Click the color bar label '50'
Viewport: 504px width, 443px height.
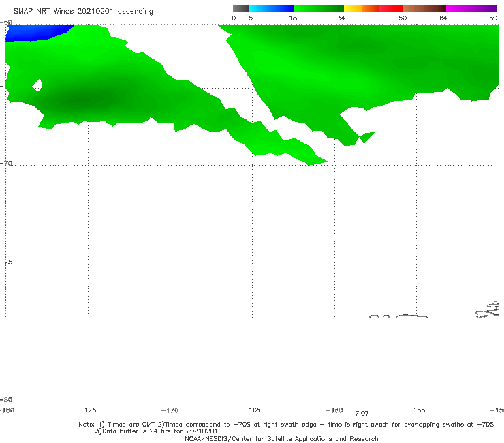tap(403, 18)
